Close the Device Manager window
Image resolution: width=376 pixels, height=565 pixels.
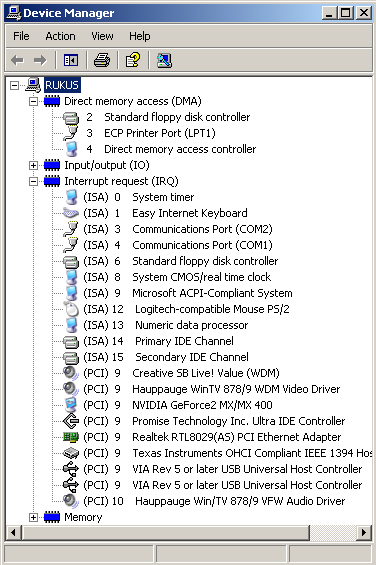click(364, 13)
